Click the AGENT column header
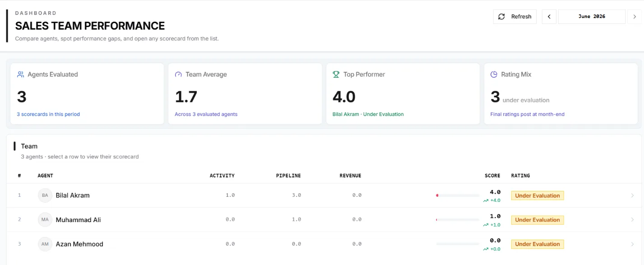 point(46,176)
